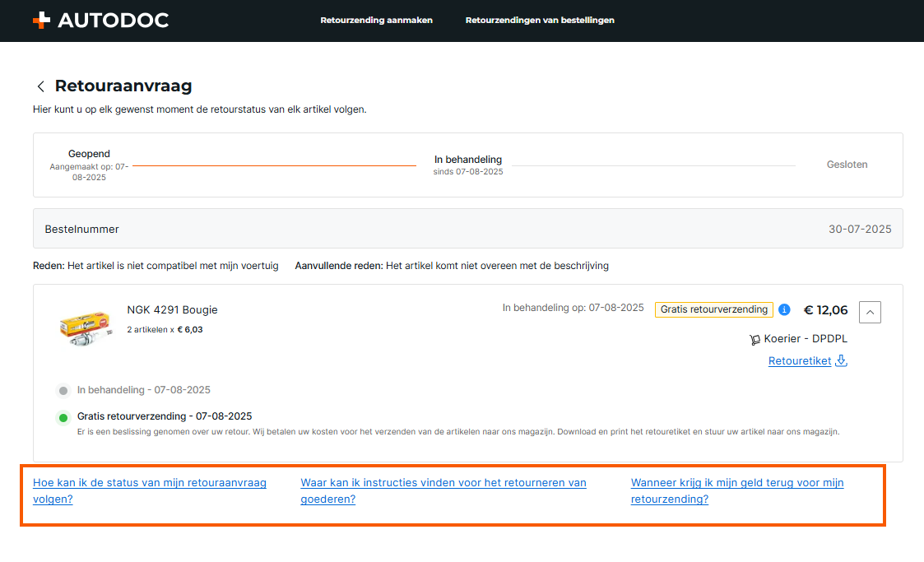Open the Retouretiket link
The height and width of the screenshot is (562, 924).
799,361
